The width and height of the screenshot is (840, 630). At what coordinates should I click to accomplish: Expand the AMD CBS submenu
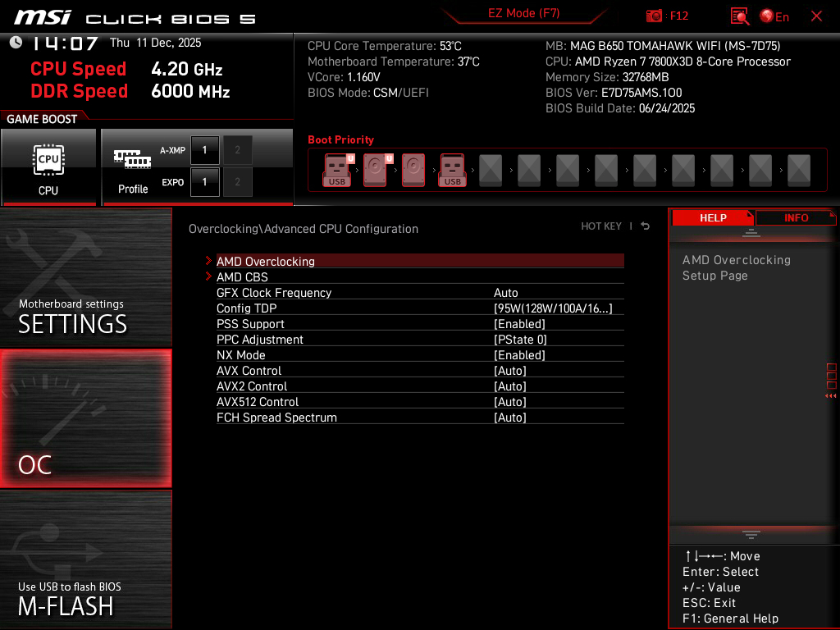tap(420, 277)
